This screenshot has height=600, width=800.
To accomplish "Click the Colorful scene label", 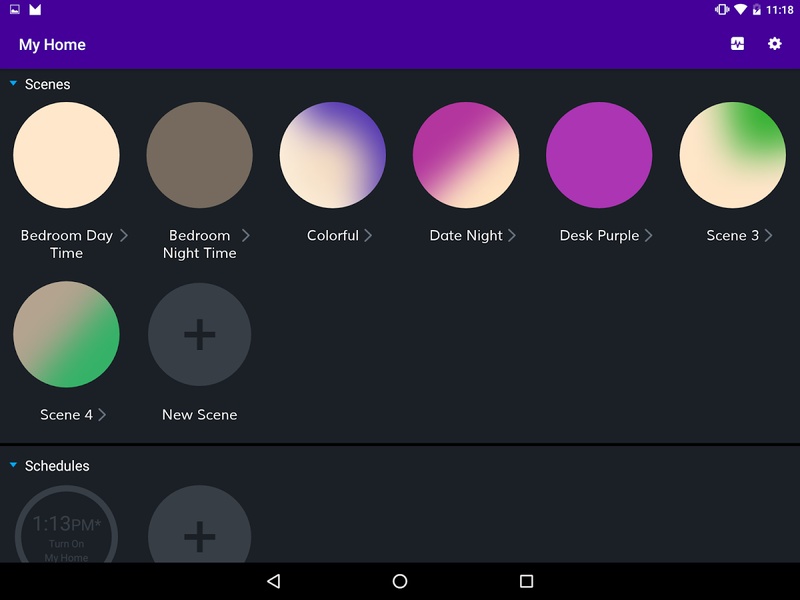I will tap(333, 235).
